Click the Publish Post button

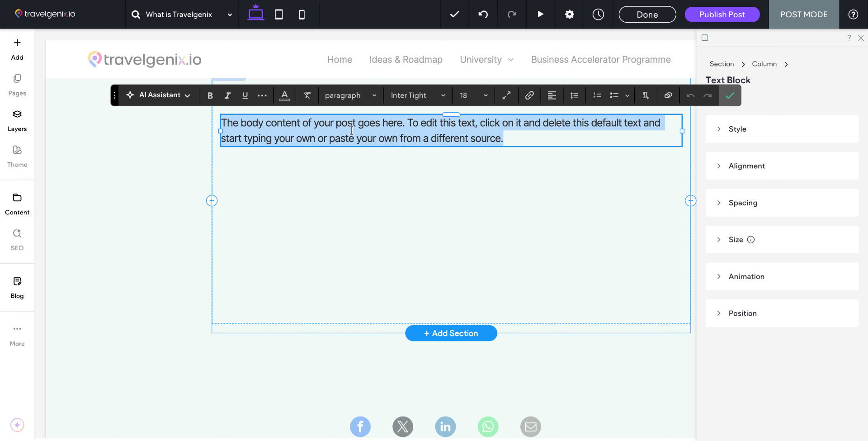pos(722,14)
